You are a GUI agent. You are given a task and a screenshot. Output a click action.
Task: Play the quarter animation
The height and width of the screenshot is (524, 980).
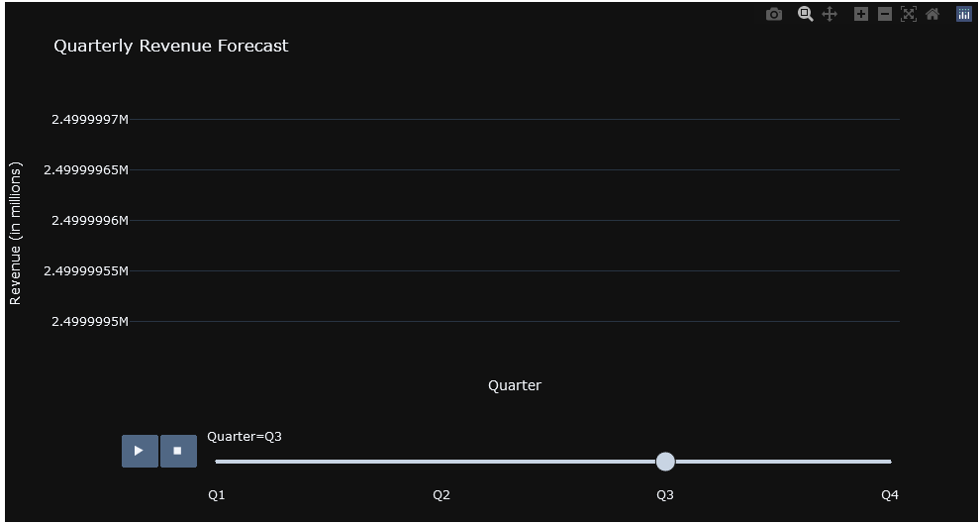point(140,451)
